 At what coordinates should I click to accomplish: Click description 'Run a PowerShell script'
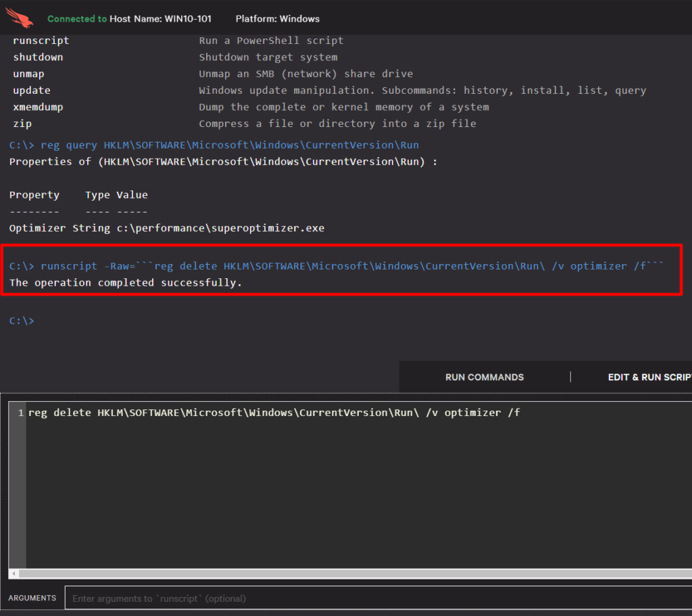(x=271, y=41)
